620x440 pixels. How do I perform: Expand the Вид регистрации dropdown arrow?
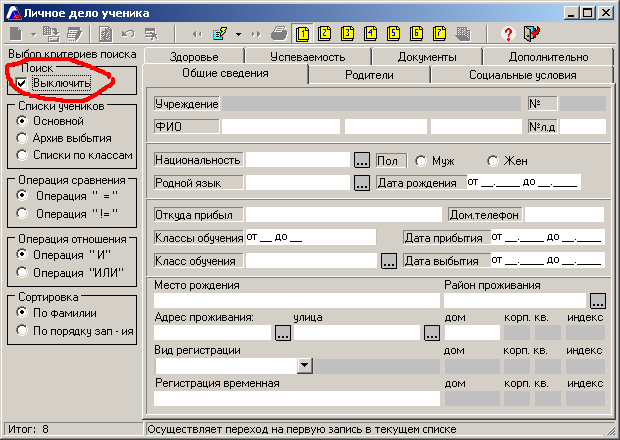304,366
